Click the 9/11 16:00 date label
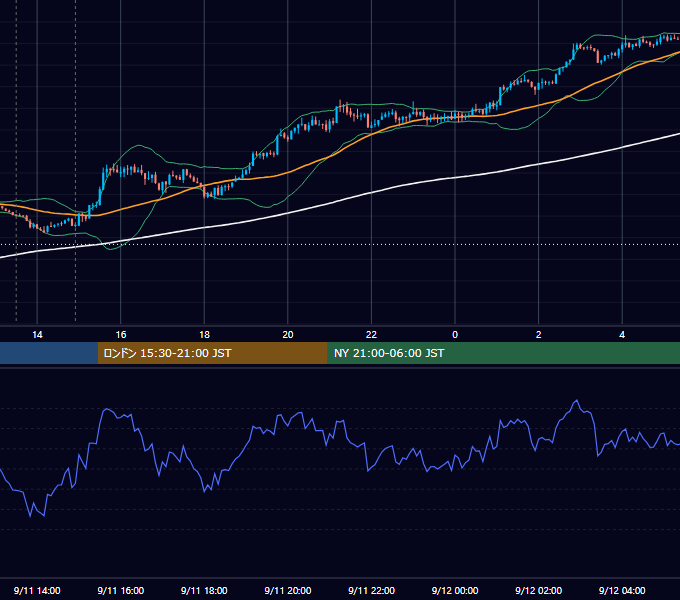Viewport: 680px width, 600px height. pos(121,590)
